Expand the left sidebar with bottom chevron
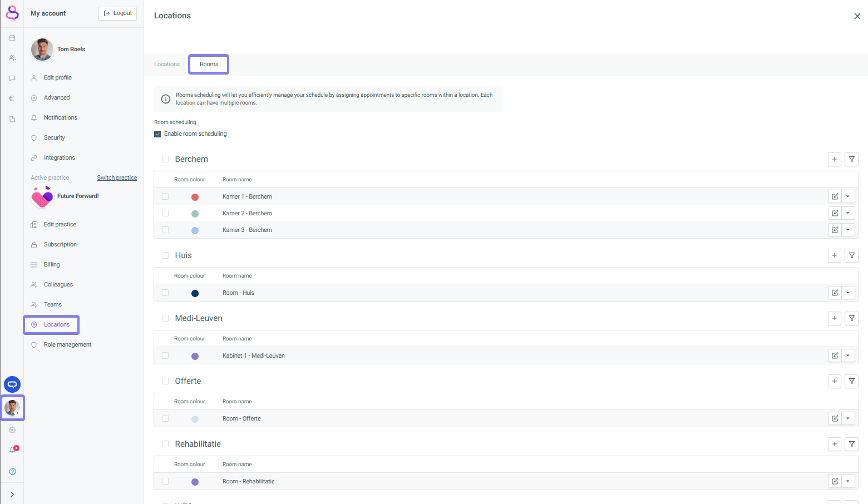 coord(12,494)
